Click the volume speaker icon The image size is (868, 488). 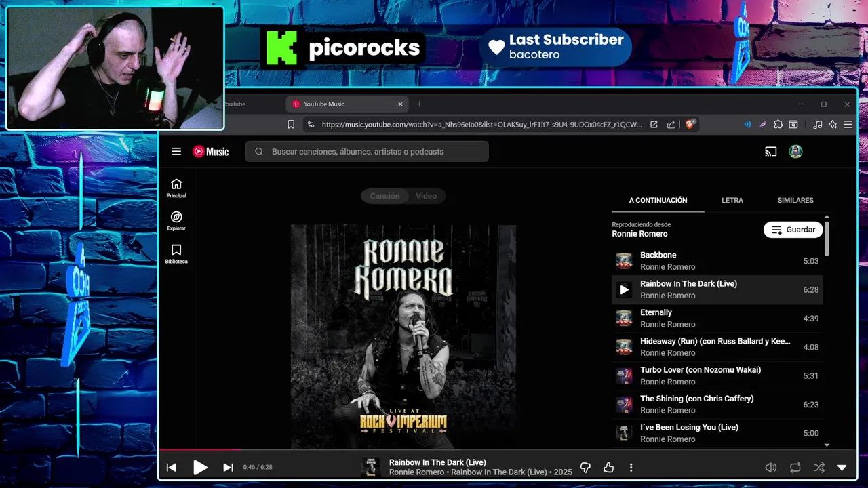(x=771, y=467)
